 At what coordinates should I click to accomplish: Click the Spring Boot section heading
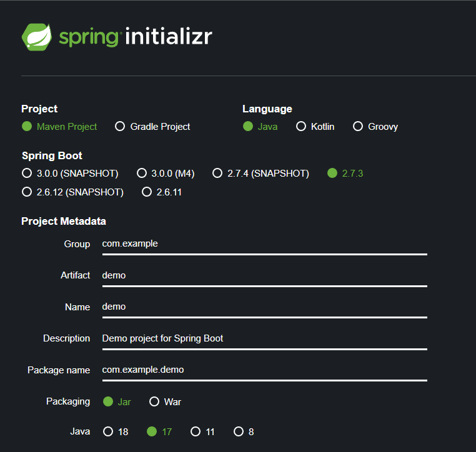52,155
